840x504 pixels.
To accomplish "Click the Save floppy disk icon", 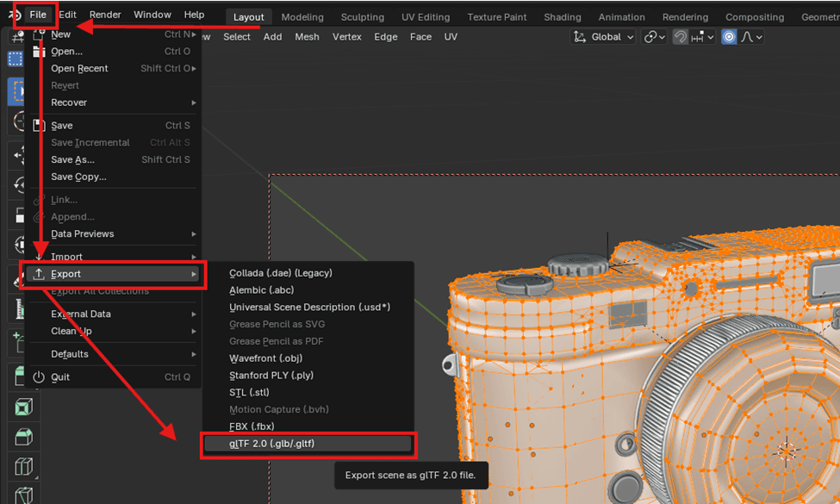I will (x=38, y=126).
